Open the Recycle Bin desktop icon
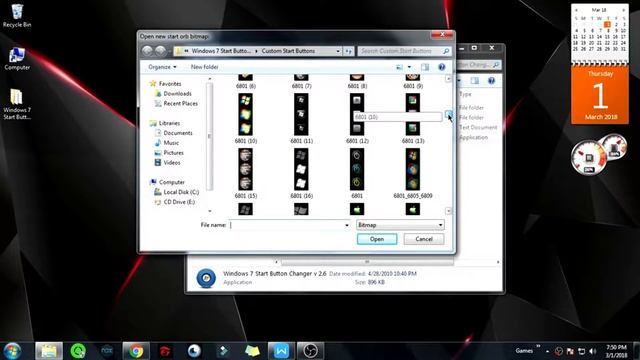Viewport: 640px width, 360px height. coord(17,16)
